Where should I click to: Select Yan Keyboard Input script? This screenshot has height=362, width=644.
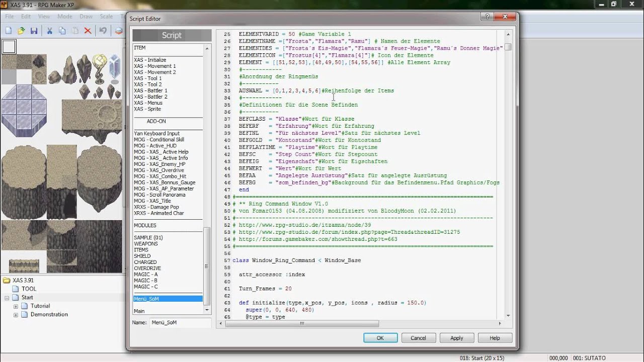pyautogui.click(x=156, y=133)
